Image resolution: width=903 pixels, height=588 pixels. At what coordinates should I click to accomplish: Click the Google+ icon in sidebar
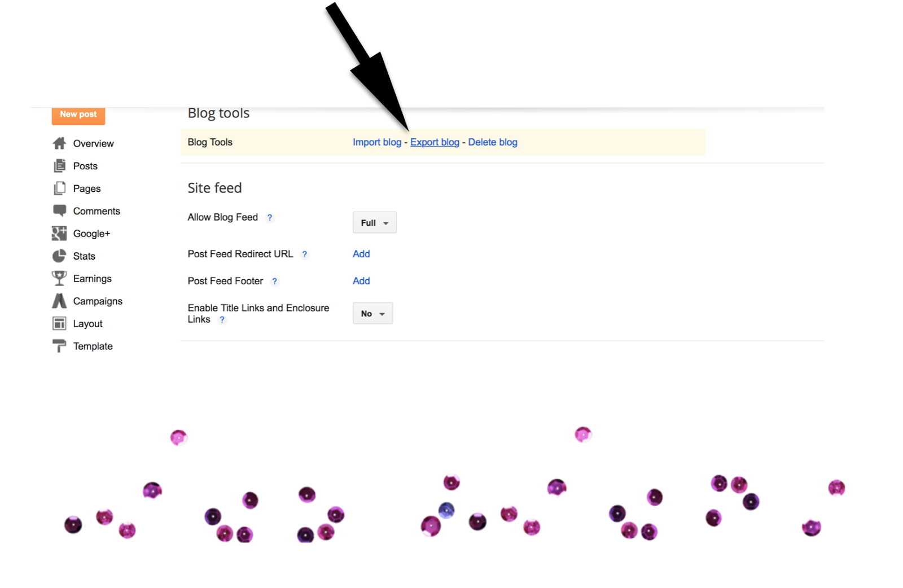(x=59, y=233)
